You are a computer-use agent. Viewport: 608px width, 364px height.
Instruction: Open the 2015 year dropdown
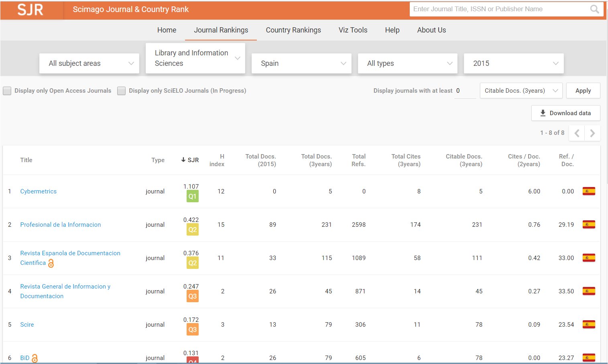pos(514,63)
